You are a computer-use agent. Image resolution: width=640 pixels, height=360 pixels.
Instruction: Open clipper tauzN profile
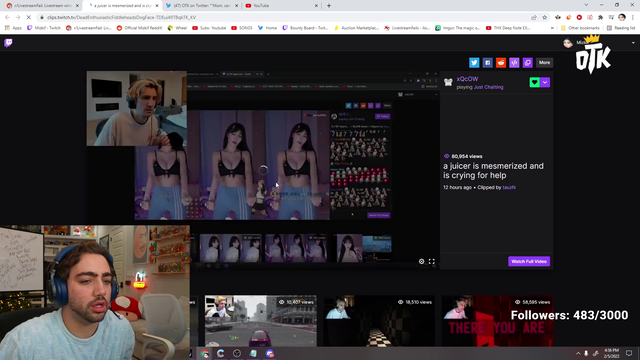click(x=509, y=187)
